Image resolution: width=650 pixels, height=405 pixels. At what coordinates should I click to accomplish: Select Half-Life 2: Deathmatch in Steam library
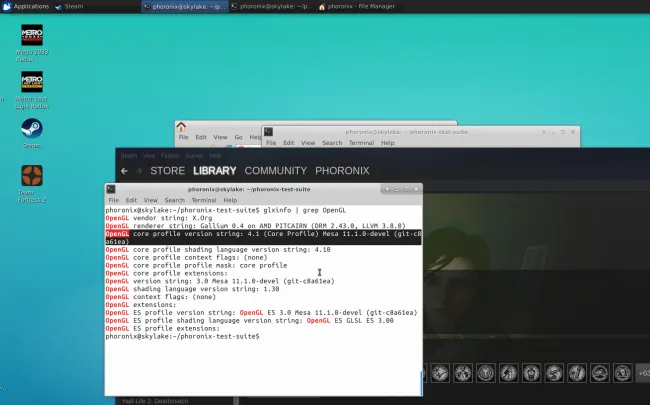[x=155, y=401]
